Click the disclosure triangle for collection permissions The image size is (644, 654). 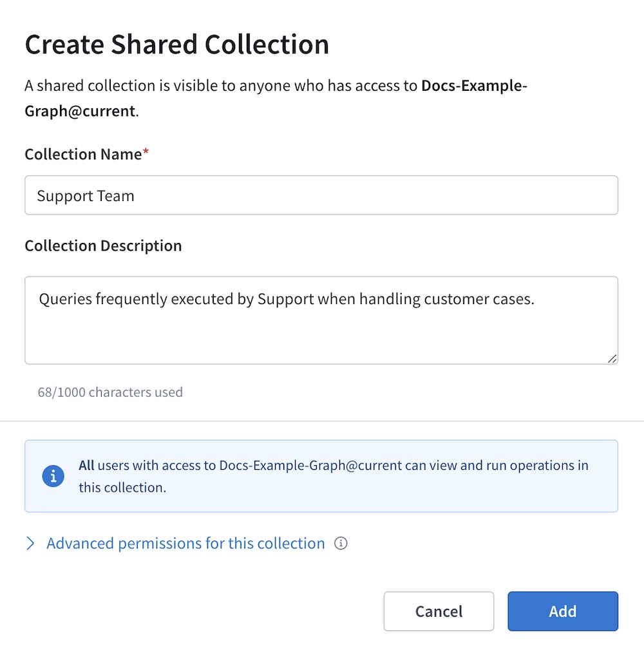30,543
